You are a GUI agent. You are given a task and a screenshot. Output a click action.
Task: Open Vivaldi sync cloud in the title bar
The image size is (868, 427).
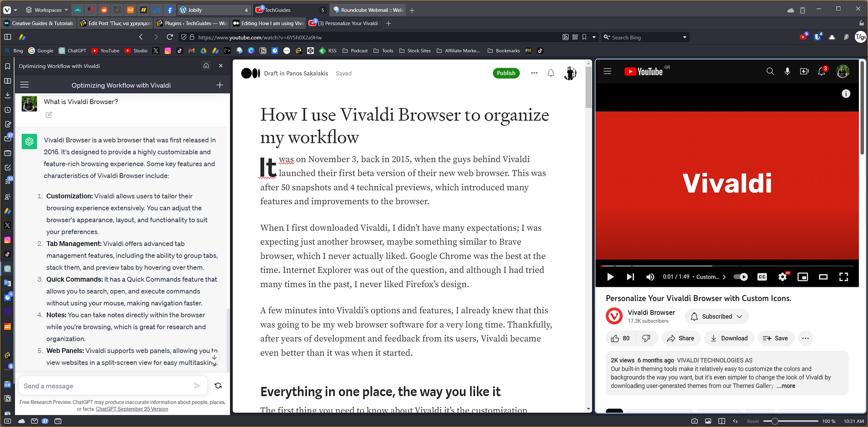[x=790, y=10]
